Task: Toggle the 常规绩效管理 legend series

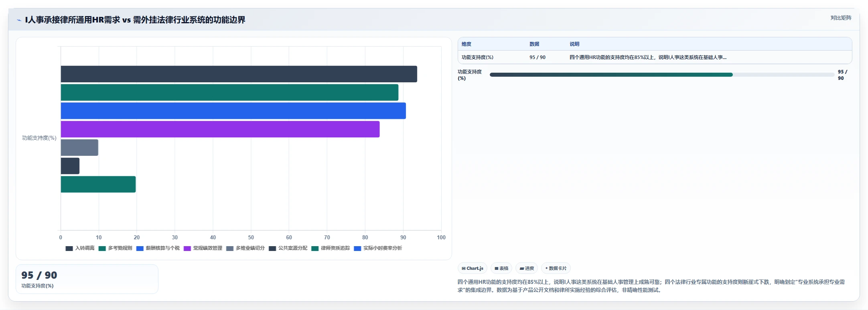Action: point(203,248)
